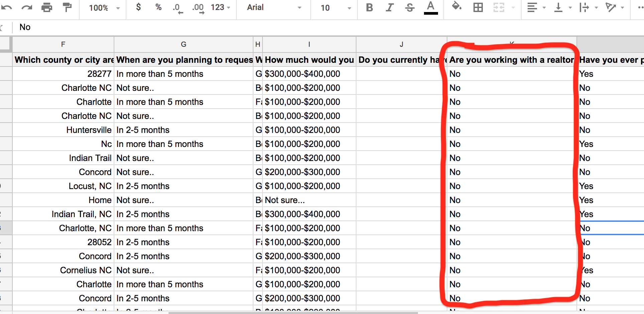644x314 pixels.
Task: Format as currency with dollar sign
Action: tap(138, 7)
